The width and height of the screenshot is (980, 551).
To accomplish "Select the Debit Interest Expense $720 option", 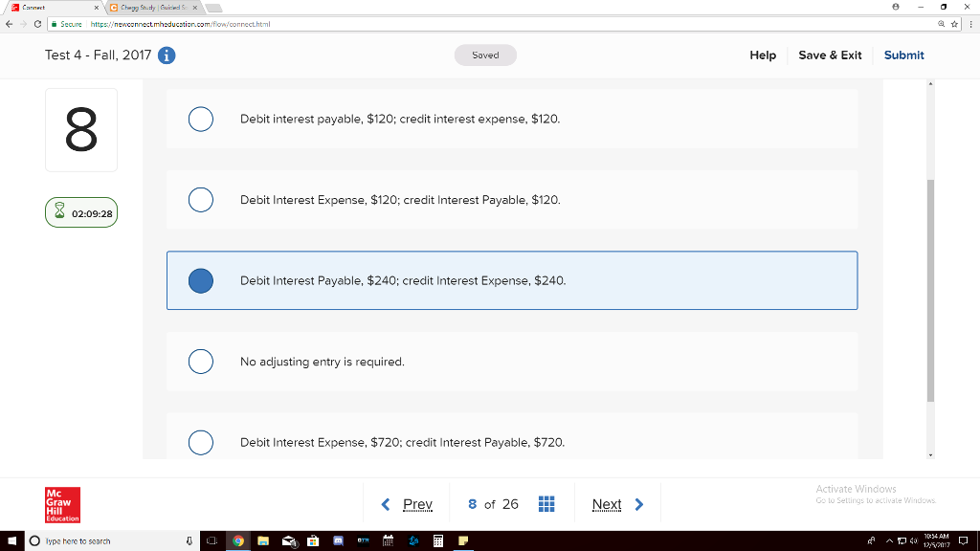I will coord(200,443).
